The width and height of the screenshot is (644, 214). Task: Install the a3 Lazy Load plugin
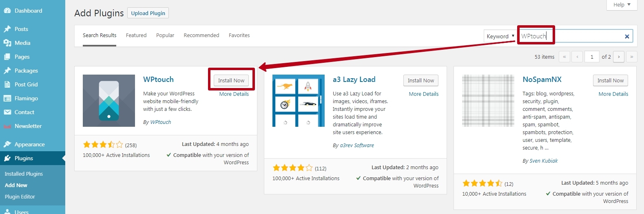point(421,80)
